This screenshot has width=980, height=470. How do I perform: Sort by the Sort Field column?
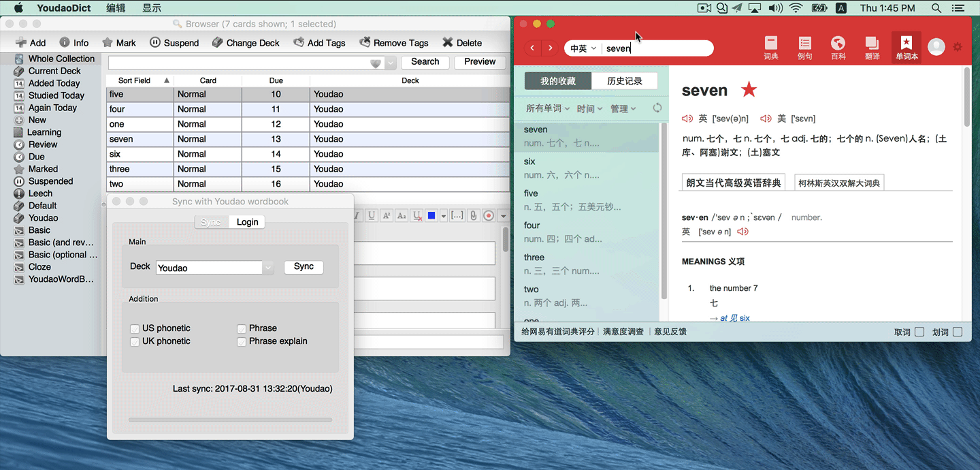point(140,80)
